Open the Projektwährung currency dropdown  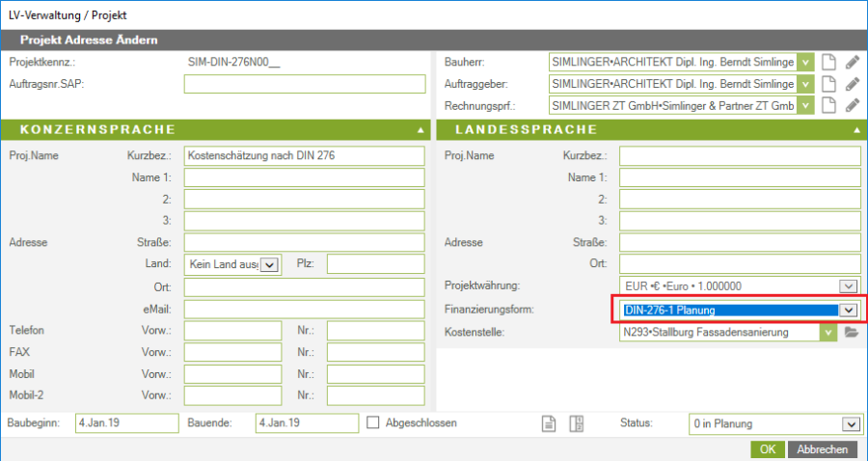(848, 286)
